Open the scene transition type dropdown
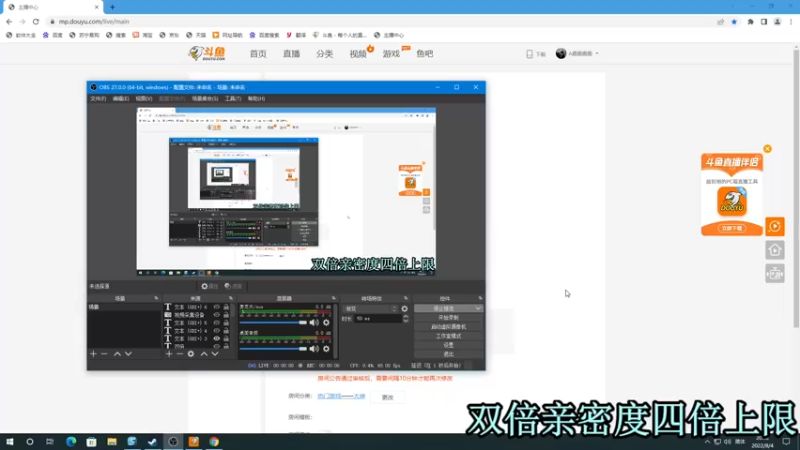The image size is (800, 450). click(370, 309)
